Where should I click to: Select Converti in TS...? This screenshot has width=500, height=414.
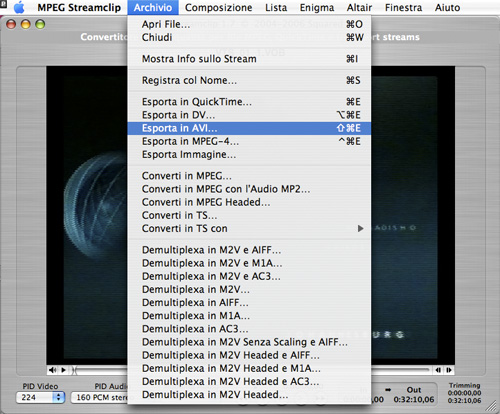click(x=249, y=215)
